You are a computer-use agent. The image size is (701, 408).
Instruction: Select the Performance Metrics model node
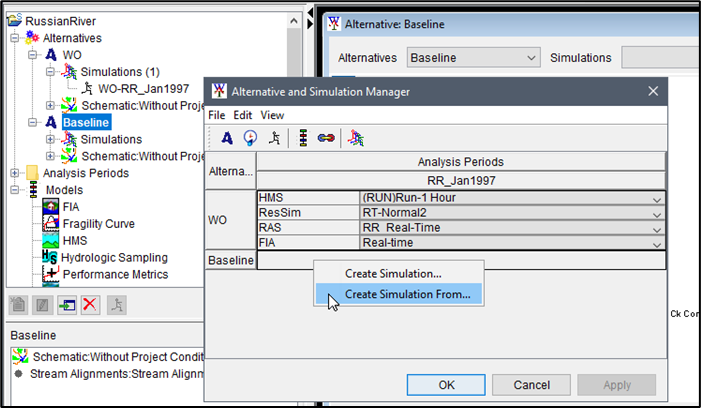point(115,274)
